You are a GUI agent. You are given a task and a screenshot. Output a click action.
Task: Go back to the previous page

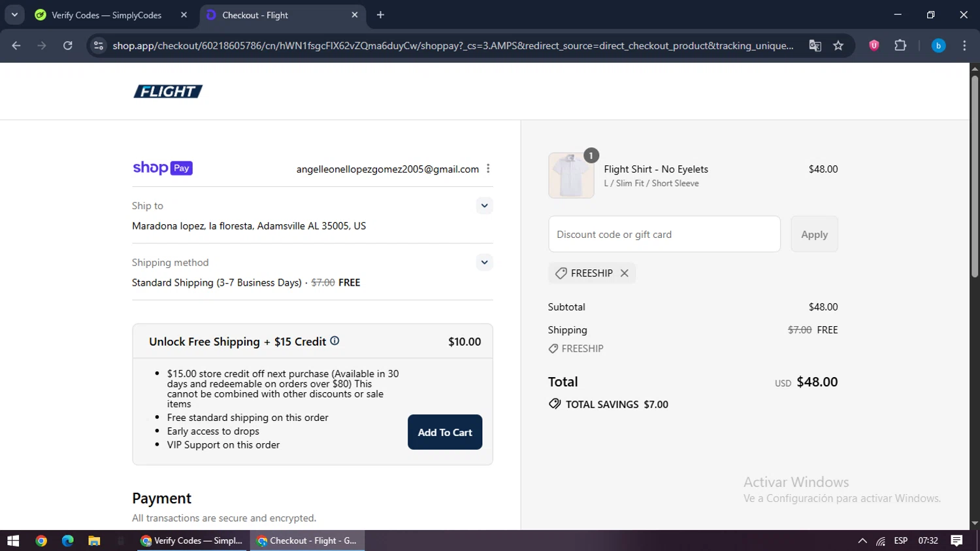[x=16, y=45]
